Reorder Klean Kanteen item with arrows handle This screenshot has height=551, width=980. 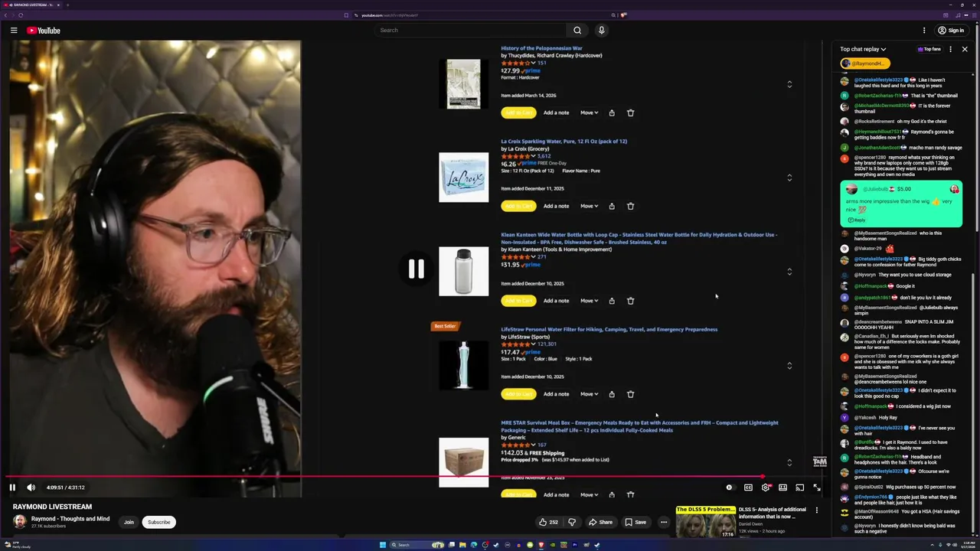(789, 271)
